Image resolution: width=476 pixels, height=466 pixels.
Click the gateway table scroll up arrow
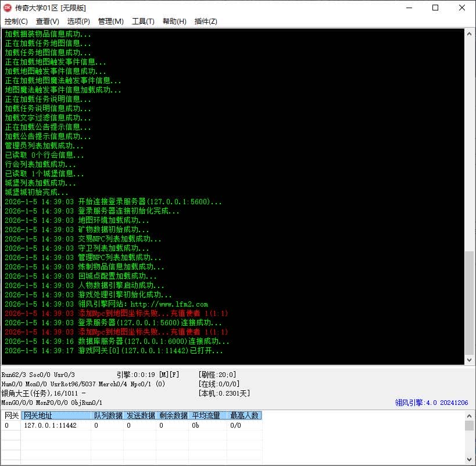[469, 415]
